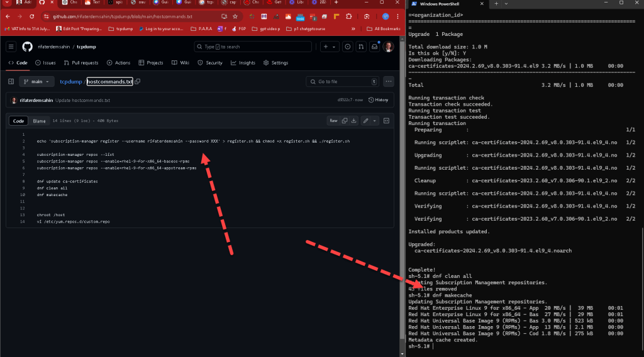Open the GitHub hamburger navigation menu
The image size is (644, 357).
coord(11,47)
